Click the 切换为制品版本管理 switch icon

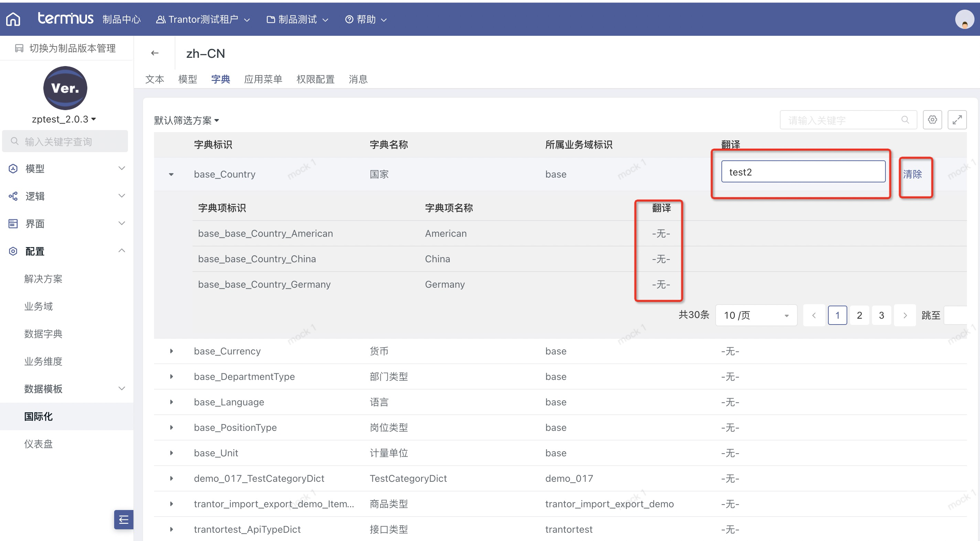[x=19, y=48]
